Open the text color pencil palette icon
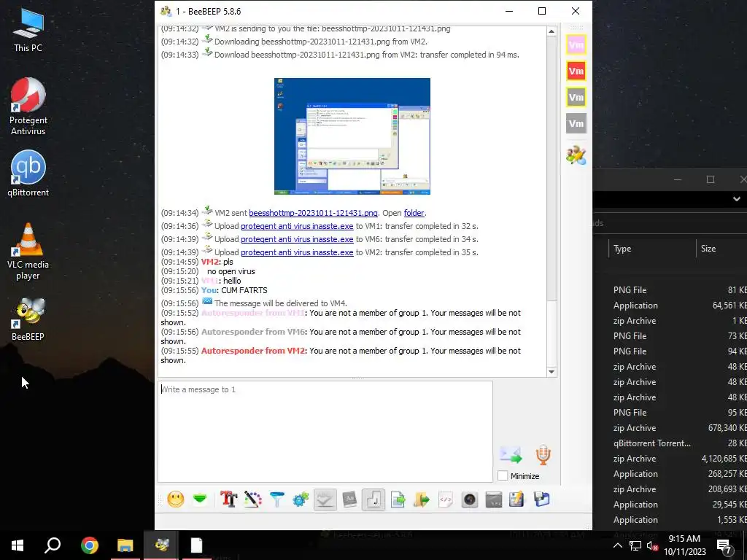Screen dimensions: 747x560 click(253, 499)
